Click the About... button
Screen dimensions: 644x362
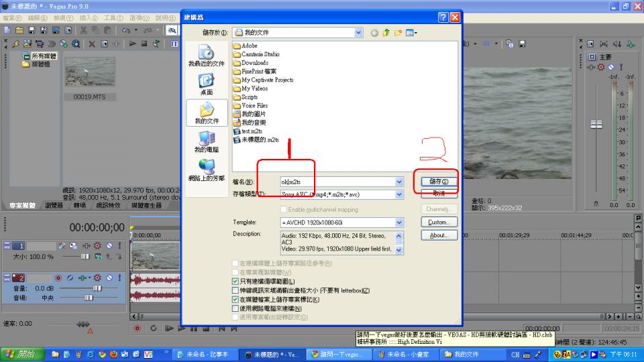pos(439,235)
